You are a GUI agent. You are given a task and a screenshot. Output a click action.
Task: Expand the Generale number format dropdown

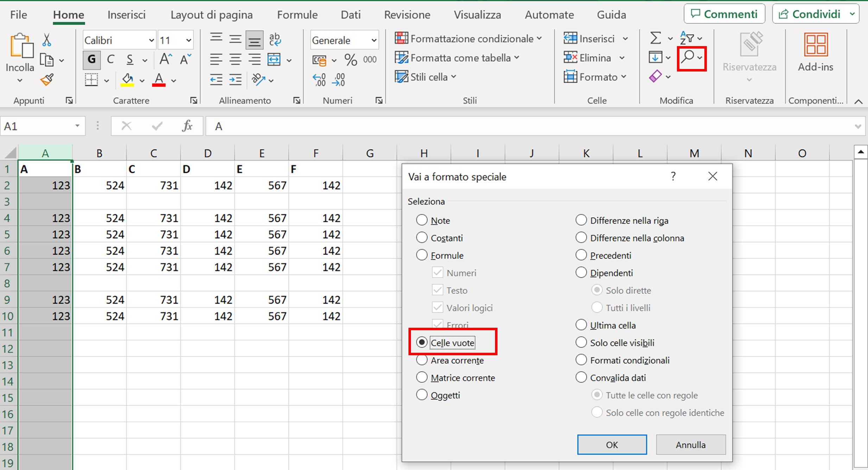pyautogui.click(x=374, y=40)
